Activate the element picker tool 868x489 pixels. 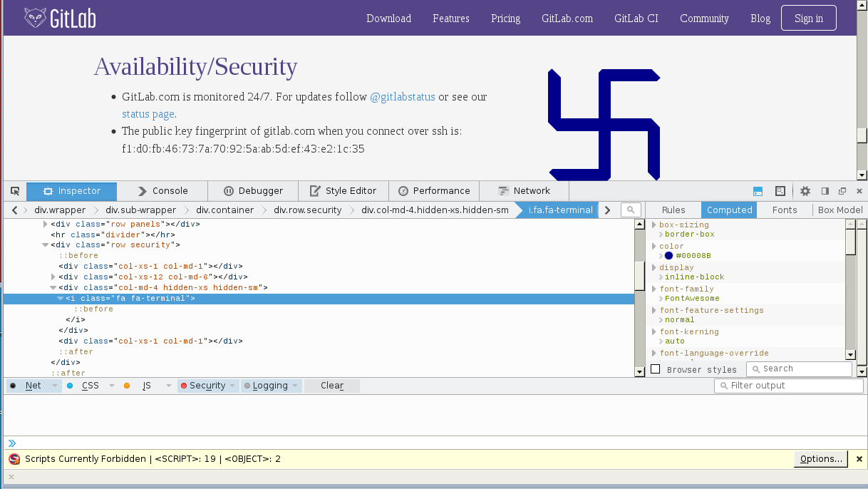coord(15,191)
